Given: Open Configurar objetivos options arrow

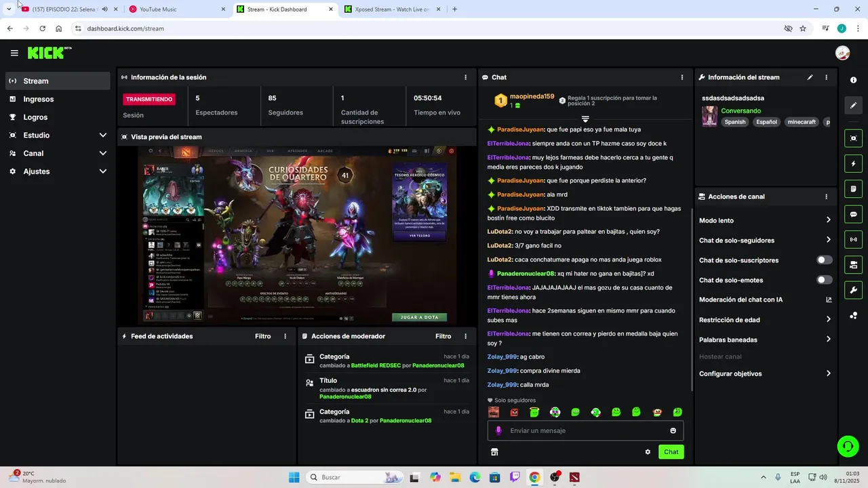Looking at the screenshot, I should pyautogui.click(x=828, y=373).
